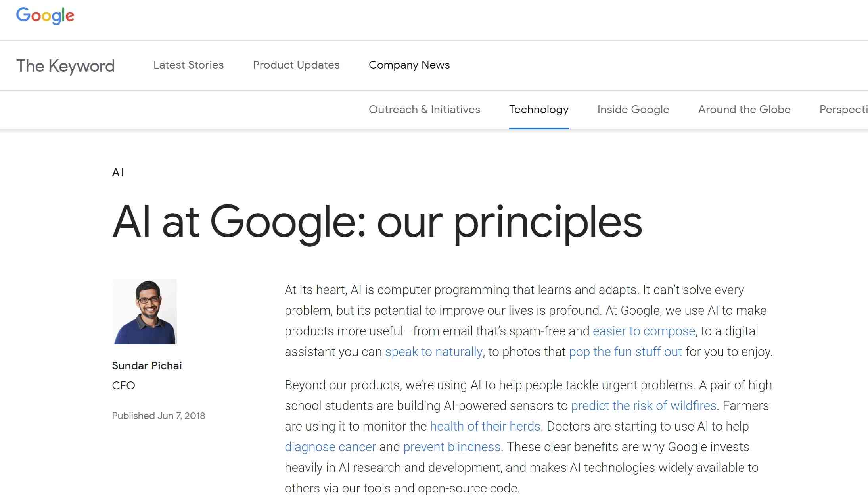The height and width of the screenshot is (504, 868).
Task: Follow 'health of their herds' link
Action: click(x=485, y=427)
